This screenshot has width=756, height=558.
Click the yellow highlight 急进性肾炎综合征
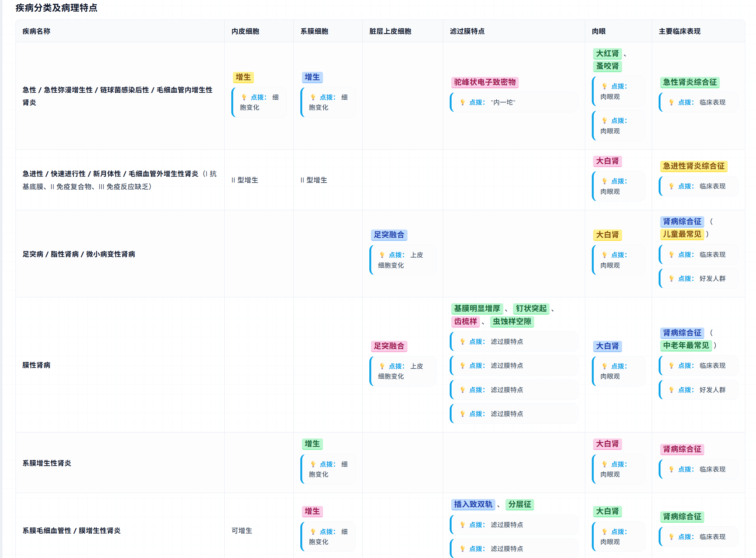tap(694, 166)
